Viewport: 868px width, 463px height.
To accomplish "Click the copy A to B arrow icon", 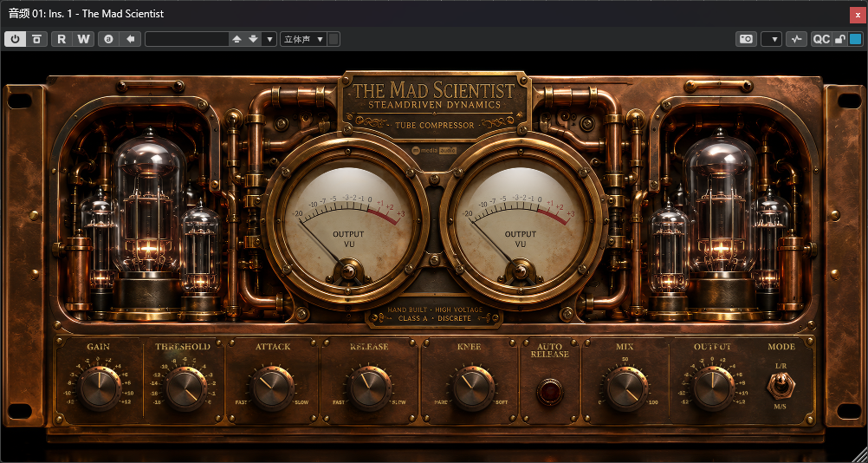I will 131,39.
